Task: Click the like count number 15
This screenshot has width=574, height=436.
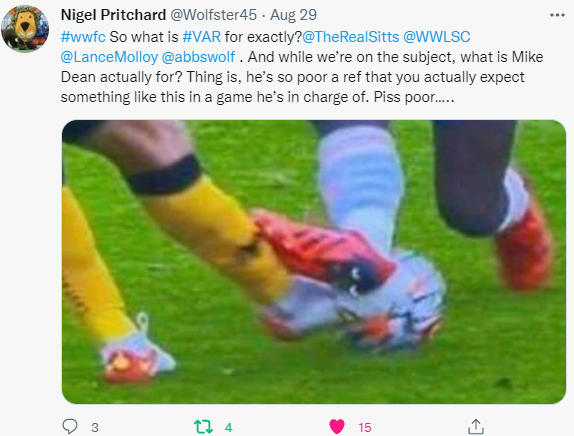Action: click(365, 427)
